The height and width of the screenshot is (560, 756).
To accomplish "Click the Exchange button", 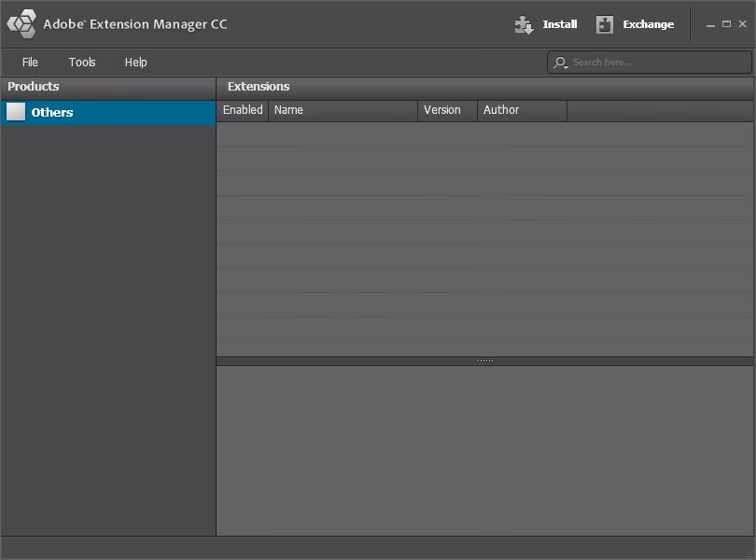I will coord(647,24).
